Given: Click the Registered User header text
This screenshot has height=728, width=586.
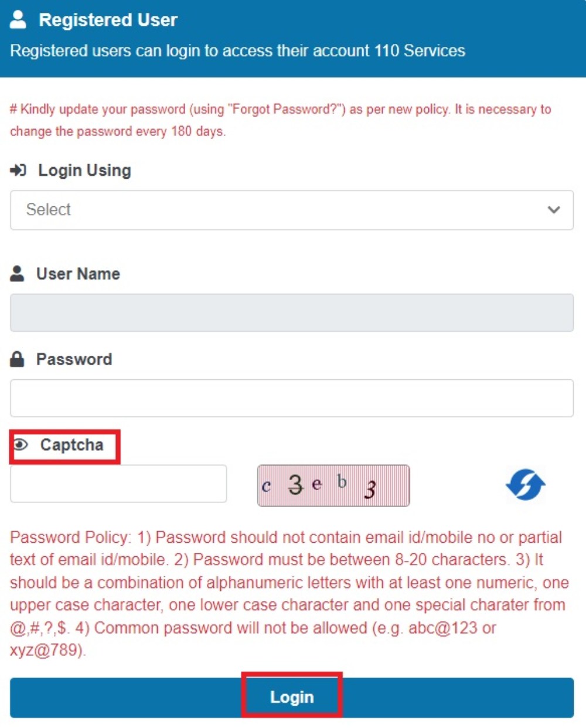Looking at the screenshot, I should tap(108, 19).
